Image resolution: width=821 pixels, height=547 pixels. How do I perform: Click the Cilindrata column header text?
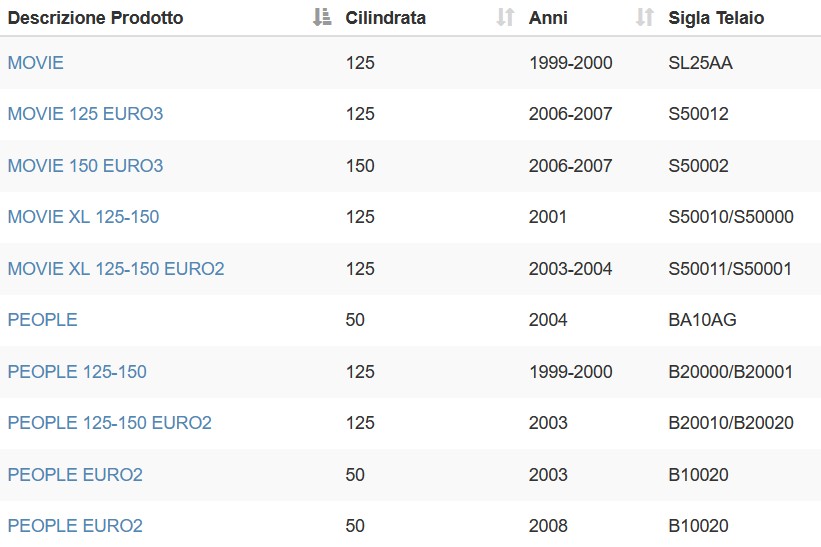click(385, 18)
